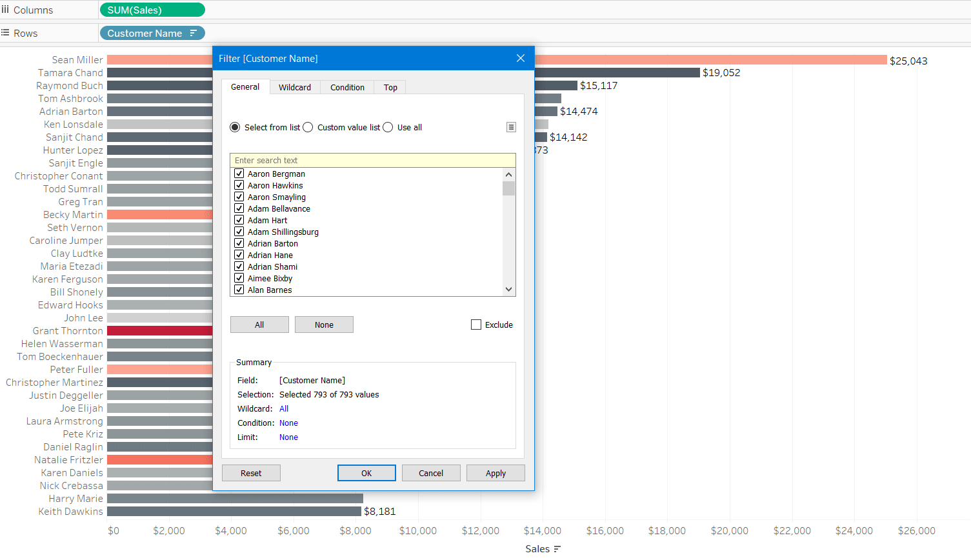The width and height of the screenshot is (971, 560).
Task: Select the Custom value list radio button
Action: point(308,127)
